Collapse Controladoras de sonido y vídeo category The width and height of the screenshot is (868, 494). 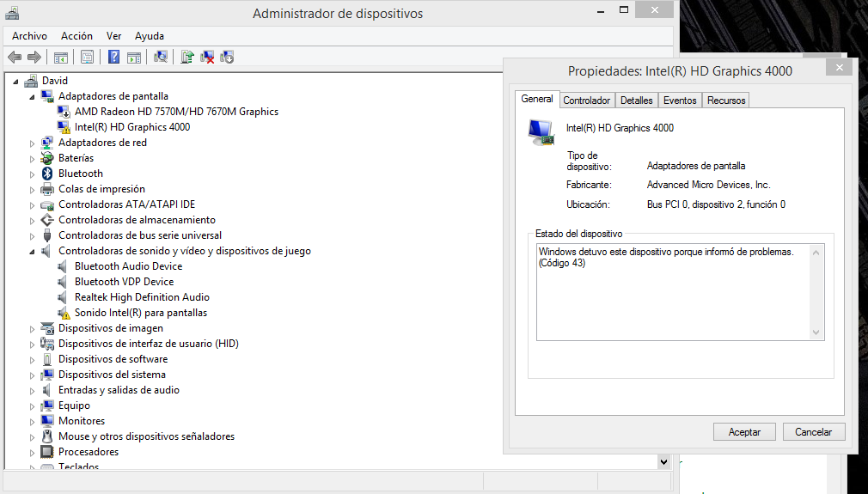click(32, 252)
